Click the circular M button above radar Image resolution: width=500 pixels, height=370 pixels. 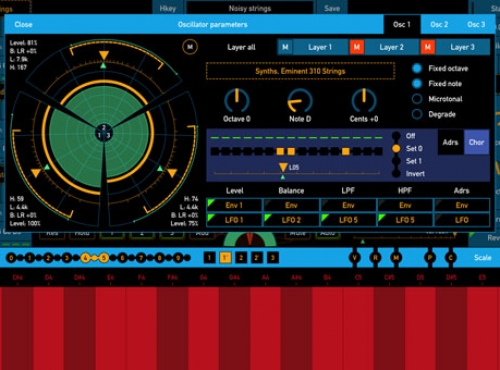pyautogui.click(x=190, y=47)
